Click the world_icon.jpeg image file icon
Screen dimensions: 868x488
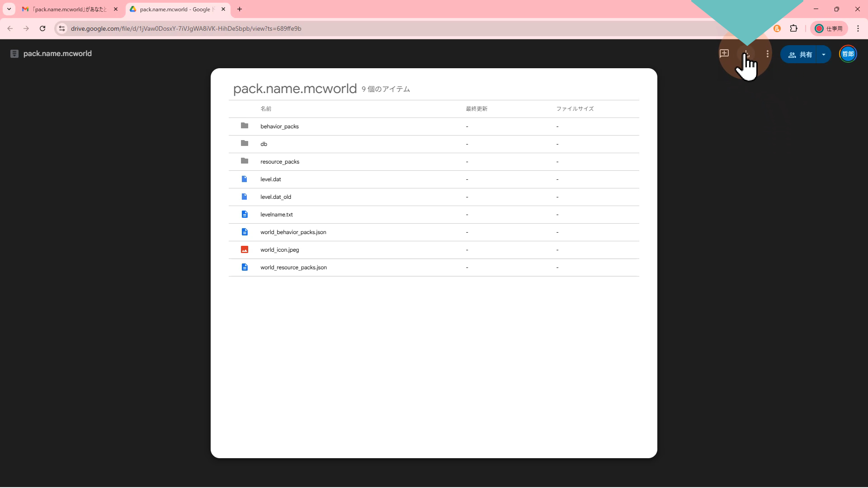click(245, 250)
